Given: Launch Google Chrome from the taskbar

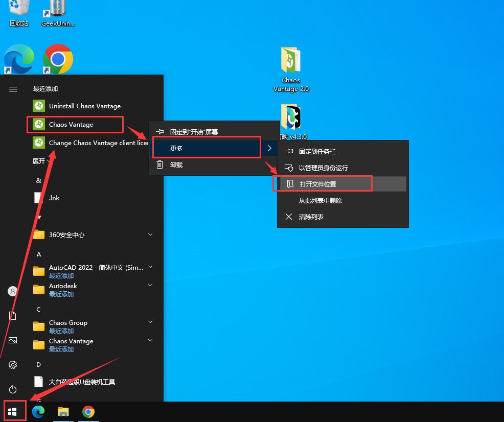Looking at the screenshot, I should (88, 412).
